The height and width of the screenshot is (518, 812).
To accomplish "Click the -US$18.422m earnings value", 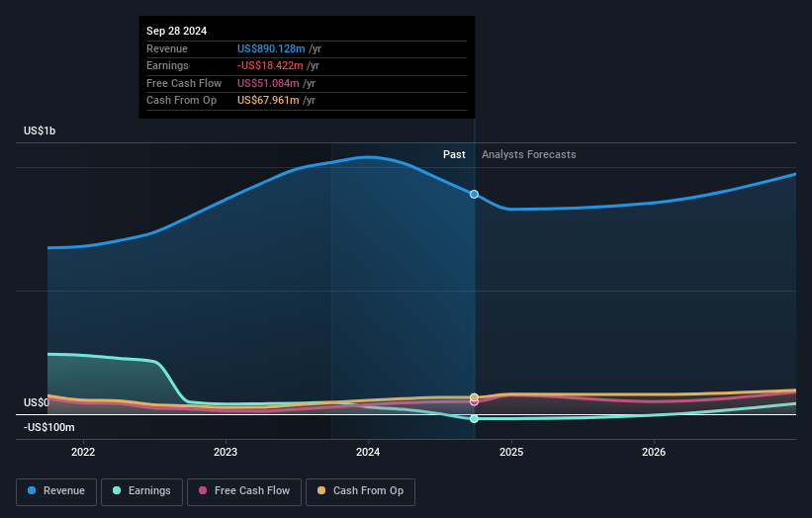I will point(270,65).
